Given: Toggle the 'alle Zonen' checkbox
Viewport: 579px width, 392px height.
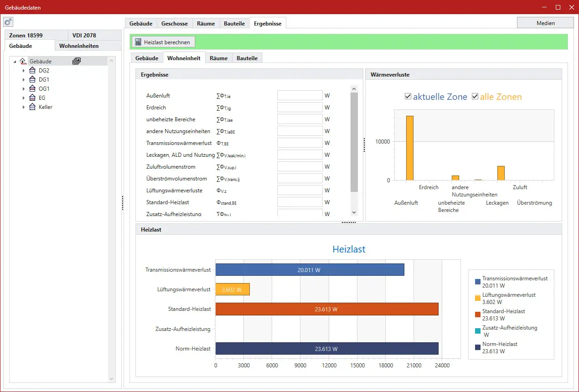Looking at the screenshot, I should pyautogui.click(x=475, y=97).
